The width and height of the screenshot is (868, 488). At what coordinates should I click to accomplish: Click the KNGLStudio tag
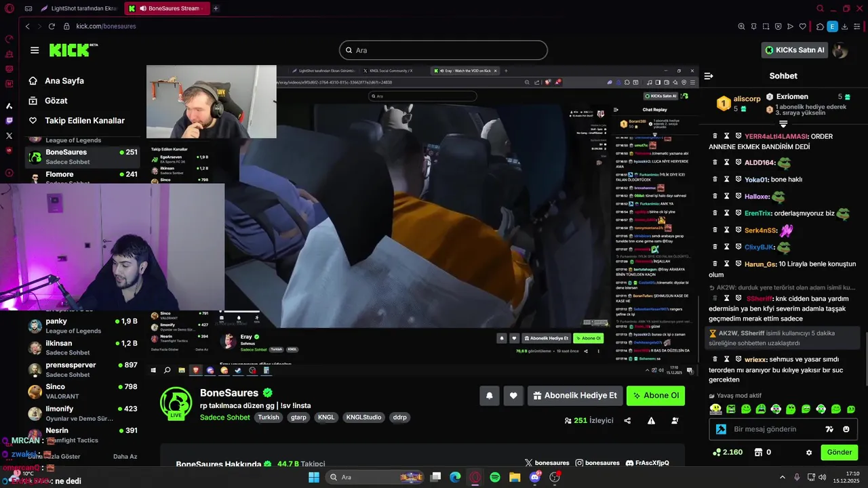coord(363,418)
